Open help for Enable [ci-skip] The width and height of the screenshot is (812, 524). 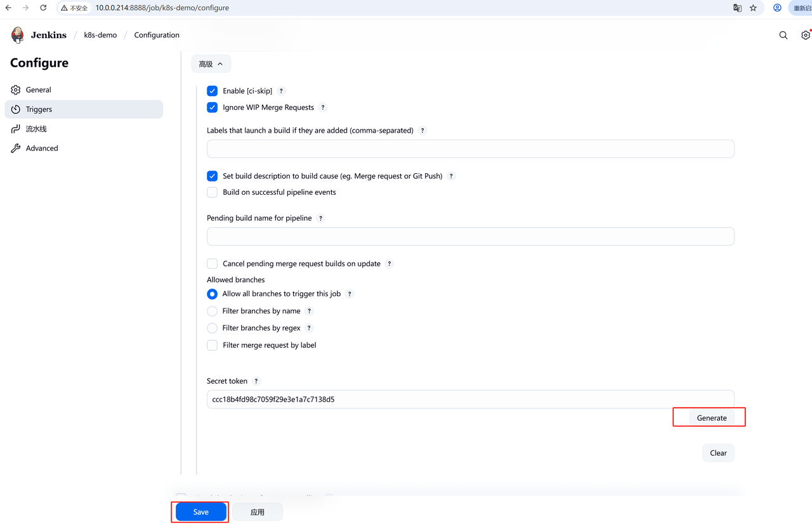click(282, 91)
